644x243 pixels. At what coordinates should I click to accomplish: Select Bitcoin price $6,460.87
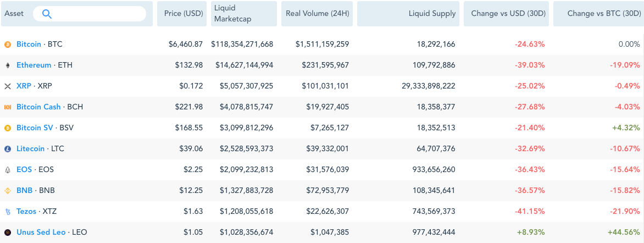click(186, 44)
